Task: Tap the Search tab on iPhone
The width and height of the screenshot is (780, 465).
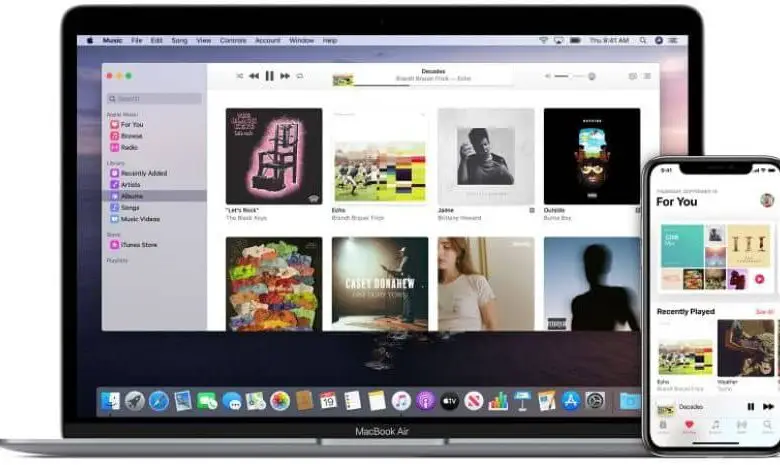Action: pos(767,426)
